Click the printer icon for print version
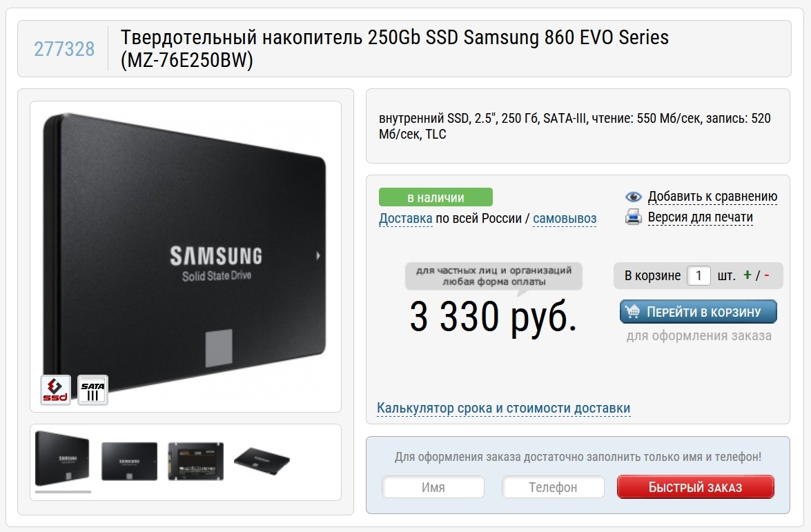Image resolution: width=811 pixels, height=532 pixels. coord(633,217)
